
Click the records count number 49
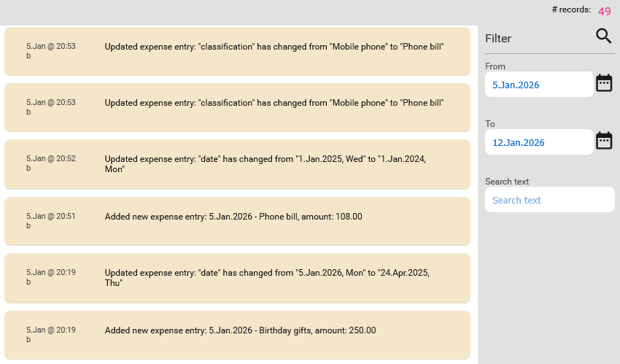[x=605, y=12]
